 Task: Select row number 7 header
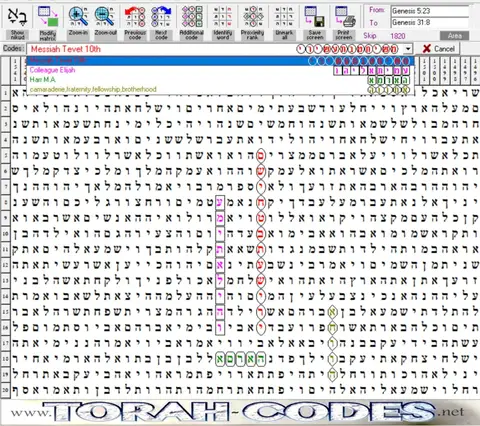pyautogui.click(x=6, y=187)
